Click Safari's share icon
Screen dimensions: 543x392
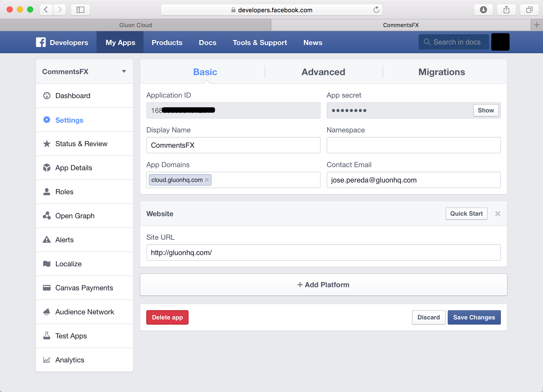click(506, 10)
